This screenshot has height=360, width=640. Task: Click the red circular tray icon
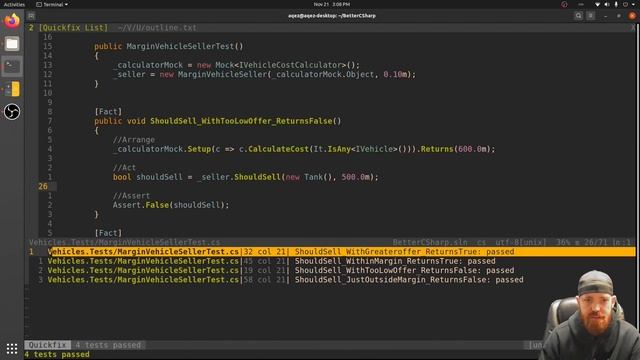pos(564,4)
